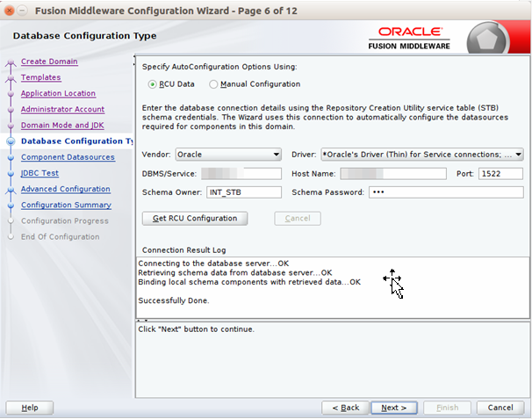Viewport: 532px width, 419px height.
Task: Open the Vendor dropdown
Action: coord(228,155)
